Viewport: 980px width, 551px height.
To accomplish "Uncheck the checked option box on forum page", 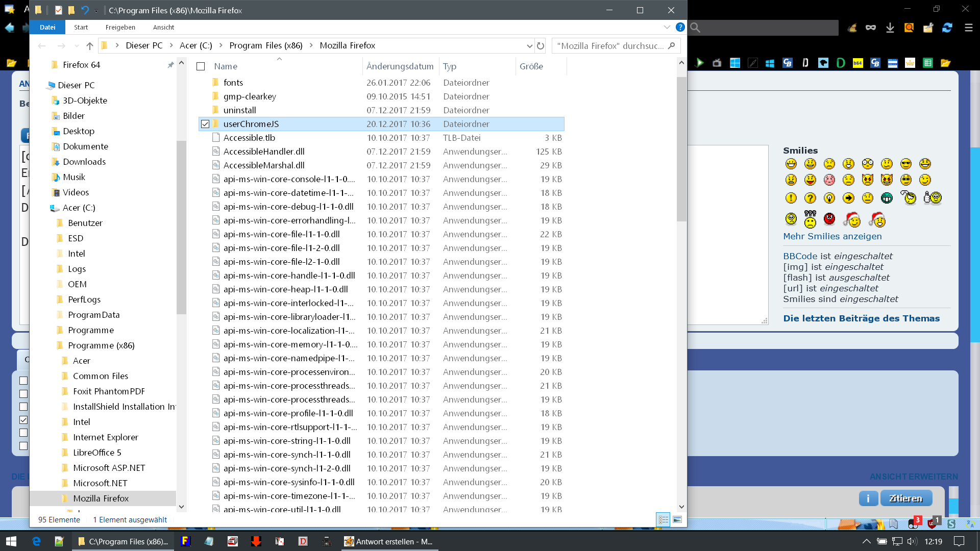I will coord(23,420).
